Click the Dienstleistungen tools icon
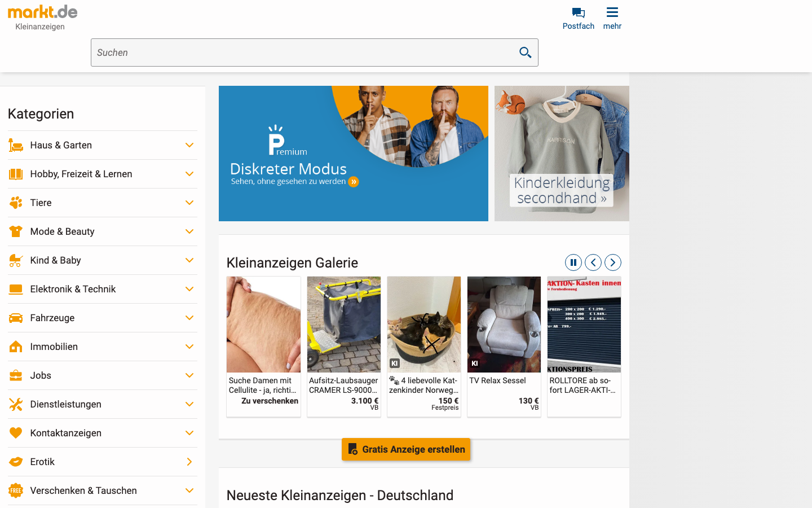This screenshot has width=812, height=508. pos(16,404)
